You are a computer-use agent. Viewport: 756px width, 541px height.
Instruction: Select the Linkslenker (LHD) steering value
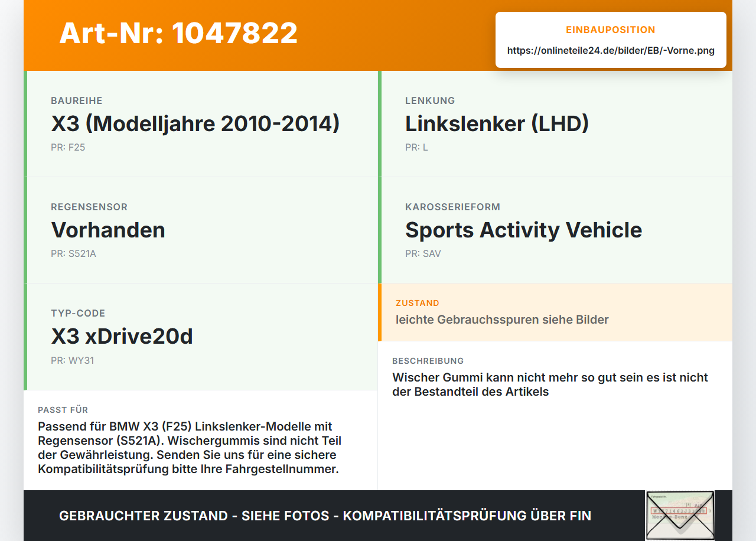tap(497, 124)
